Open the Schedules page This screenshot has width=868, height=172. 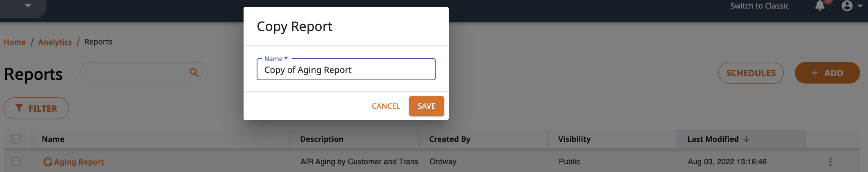pos(751,73)
